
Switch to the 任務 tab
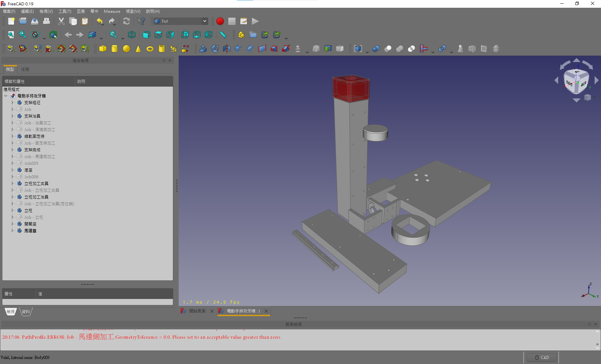pyautogui.click(x=25, y=69)
